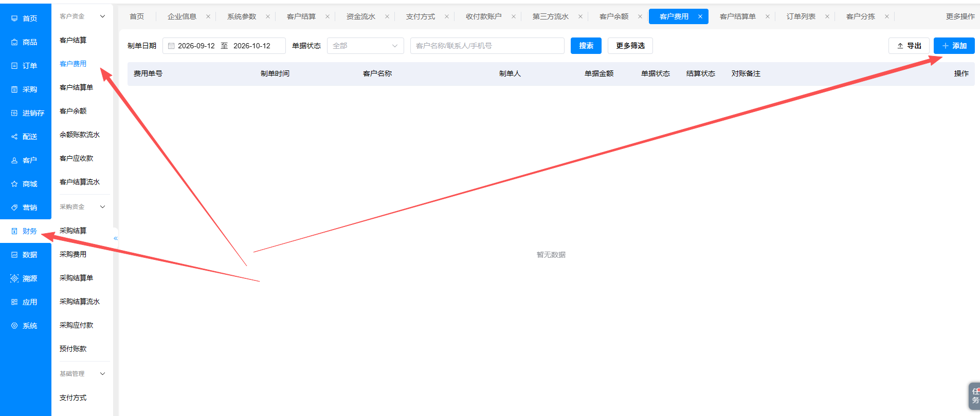Open the 制单日期 date range picker
The width and height of the screenshot is (980, 416).
224,46
